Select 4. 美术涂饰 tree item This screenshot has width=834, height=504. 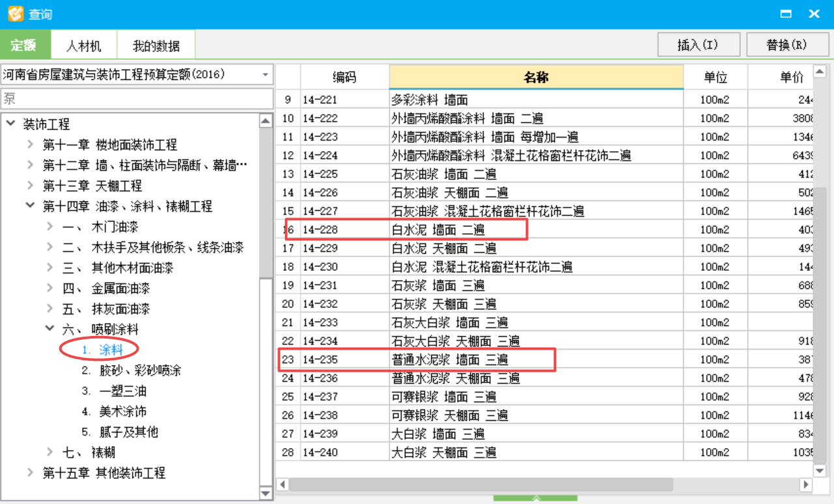coord(114,412)
